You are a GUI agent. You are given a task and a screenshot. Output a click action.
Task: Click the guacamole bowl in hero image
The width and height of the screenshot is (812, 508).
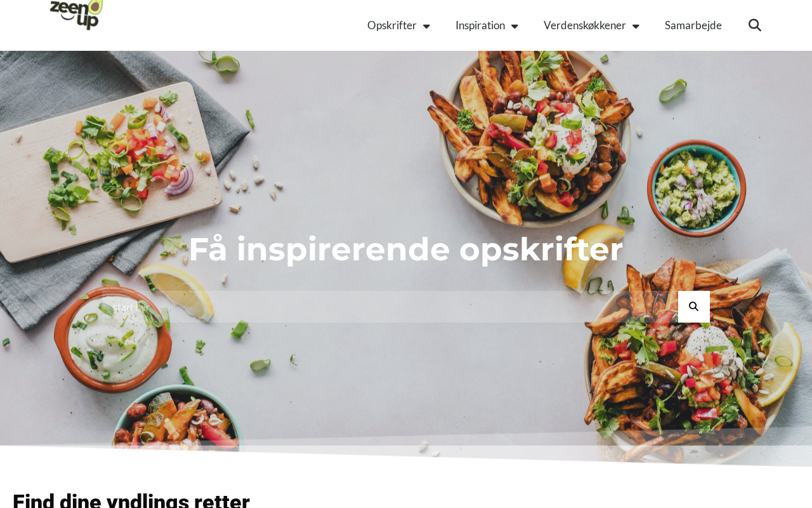[697, 189]
